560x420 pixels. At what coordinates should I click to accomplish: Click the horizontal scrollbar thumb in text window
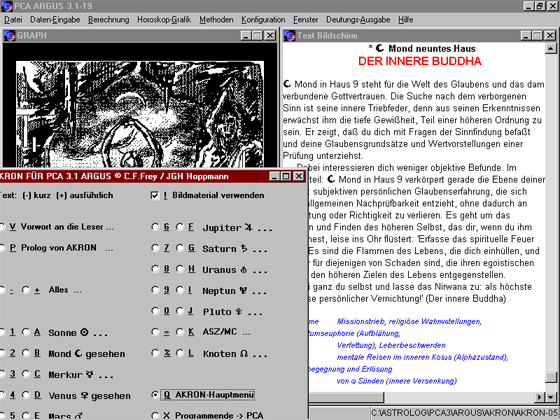coord(346,397)
